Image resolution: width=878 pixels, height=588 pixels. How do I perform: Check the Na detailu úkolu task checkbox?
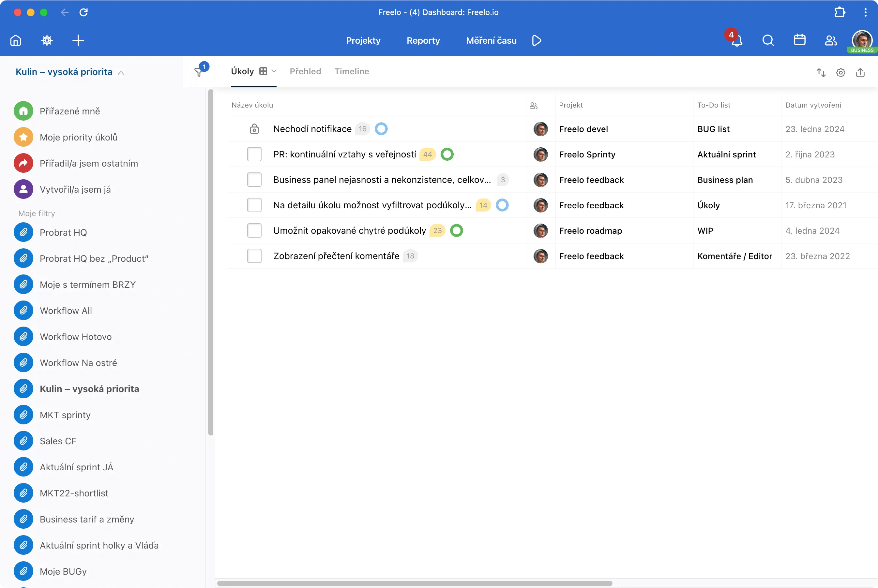click(254, 205)
